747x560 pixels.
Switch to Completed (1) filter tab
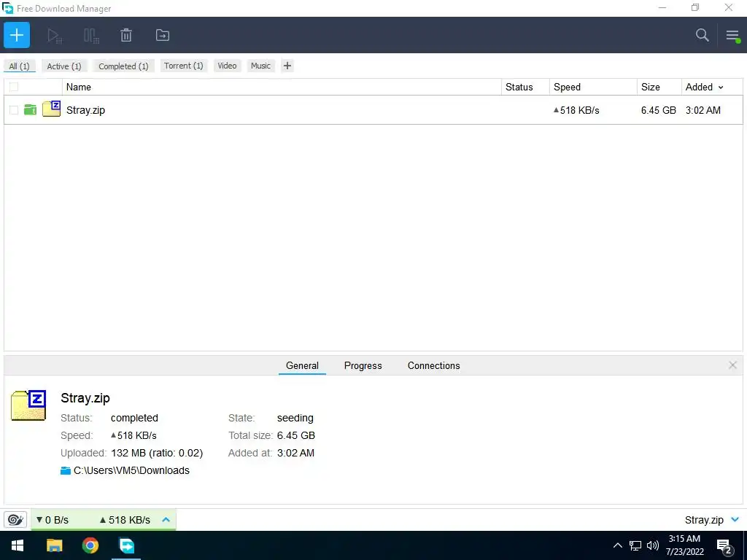coord(123,66)
